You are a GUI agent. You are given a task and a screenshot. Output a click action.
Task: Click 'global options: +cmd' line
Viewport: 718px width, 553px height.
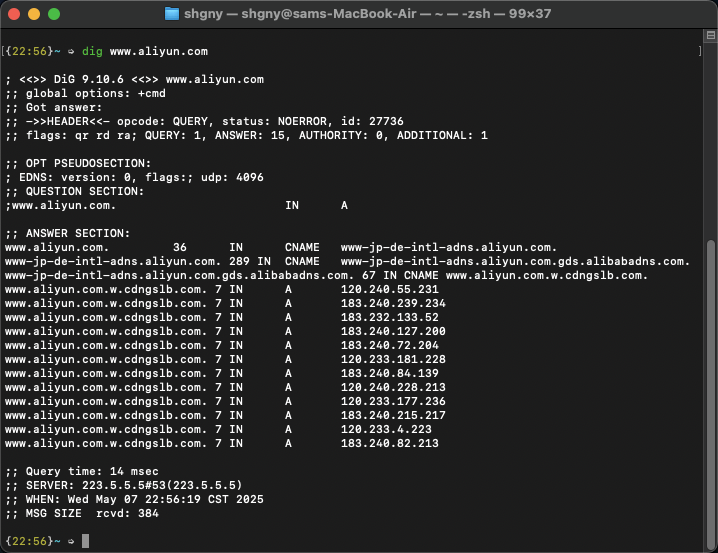click(85, 93)
